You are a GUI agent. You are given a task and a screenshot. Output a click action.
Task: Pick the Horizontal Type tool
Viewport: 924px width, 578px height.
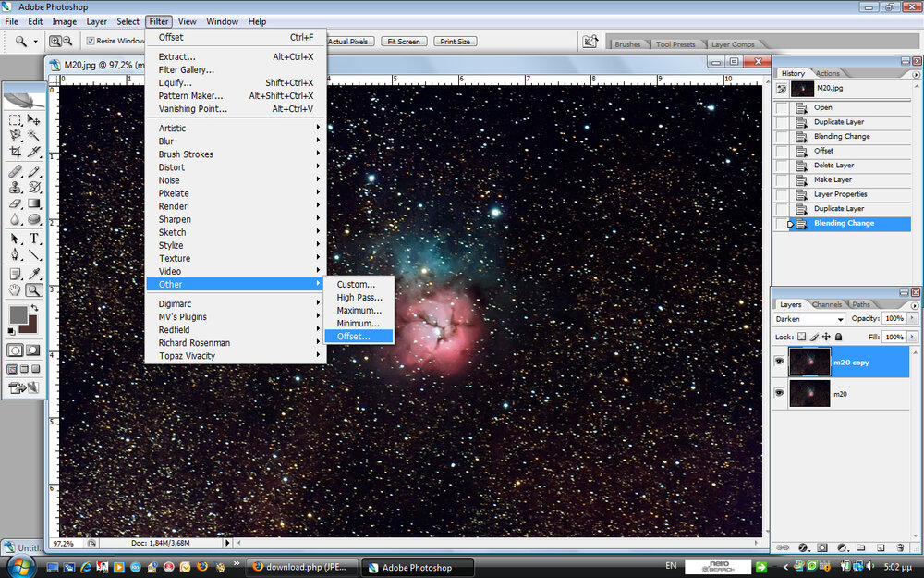34,239
